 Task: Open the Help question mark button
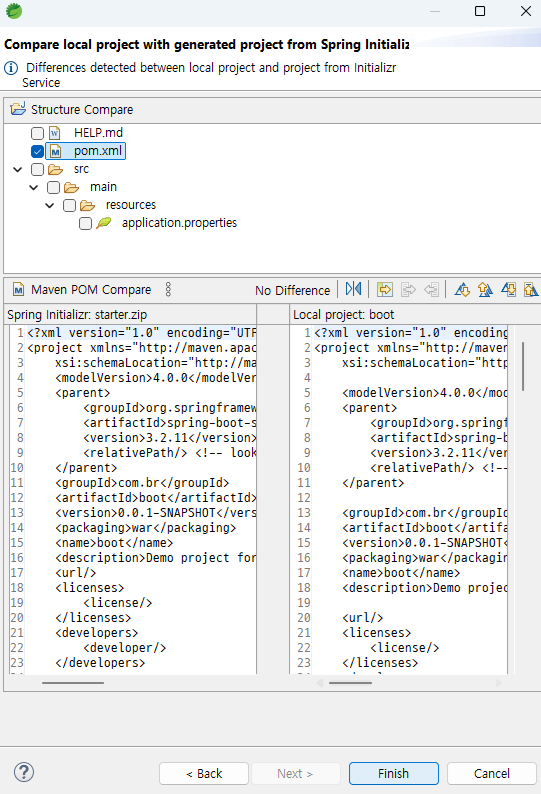click(x=24, y=772)
